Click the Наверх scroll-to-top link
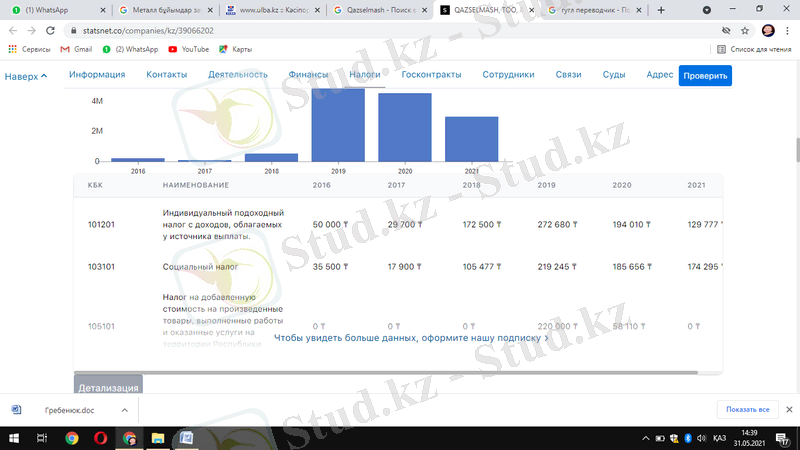Image resolution: width=800 pixels, height=450 pixels. (26, 77)
